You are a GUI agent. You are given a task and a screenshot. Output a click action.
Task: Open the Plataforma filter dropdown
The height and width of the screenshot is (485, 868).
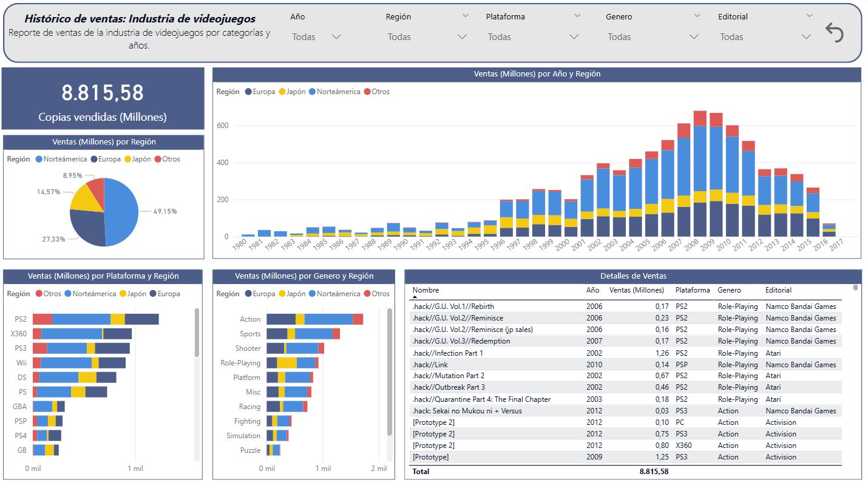coord(533,37)
